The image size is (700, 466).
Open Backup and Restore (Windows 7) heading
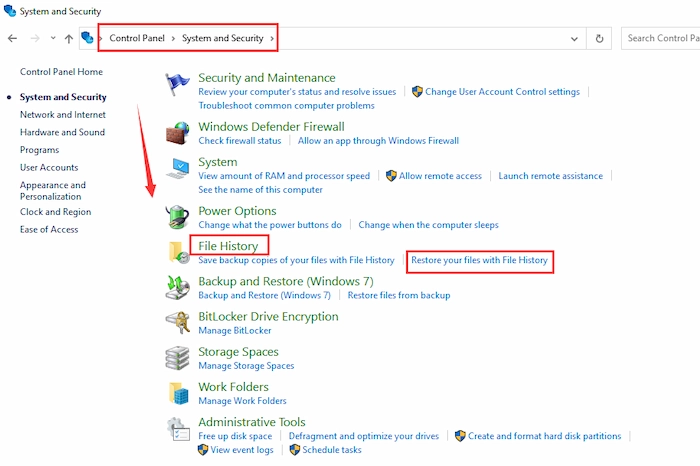(286, 281)
